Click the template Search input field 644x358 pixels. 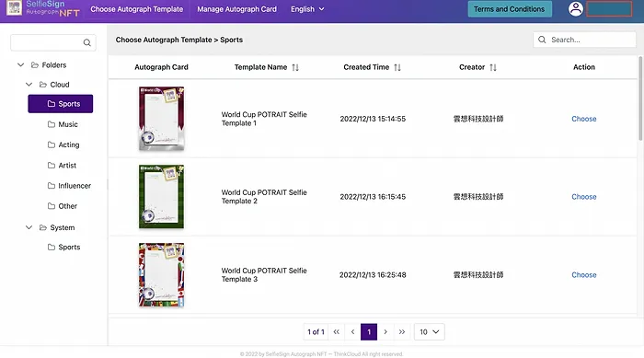pos(584,40)
